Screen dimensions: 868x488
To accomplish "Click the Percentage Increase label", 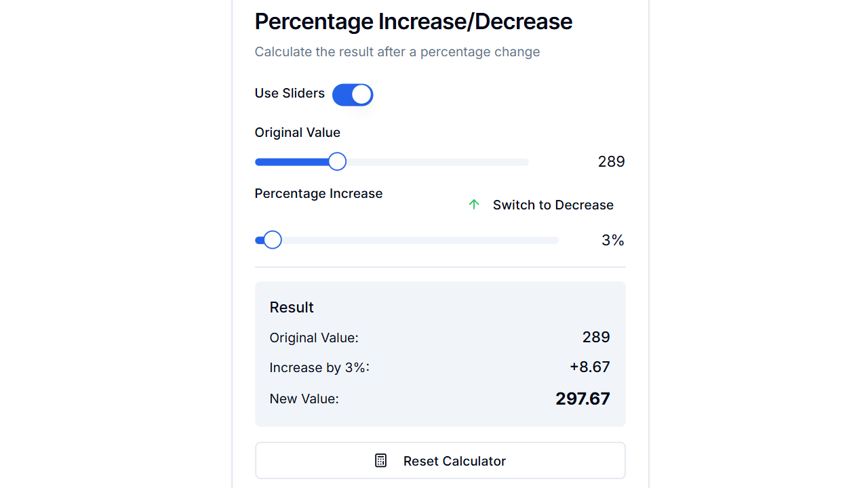I will (x=318, y=193).
